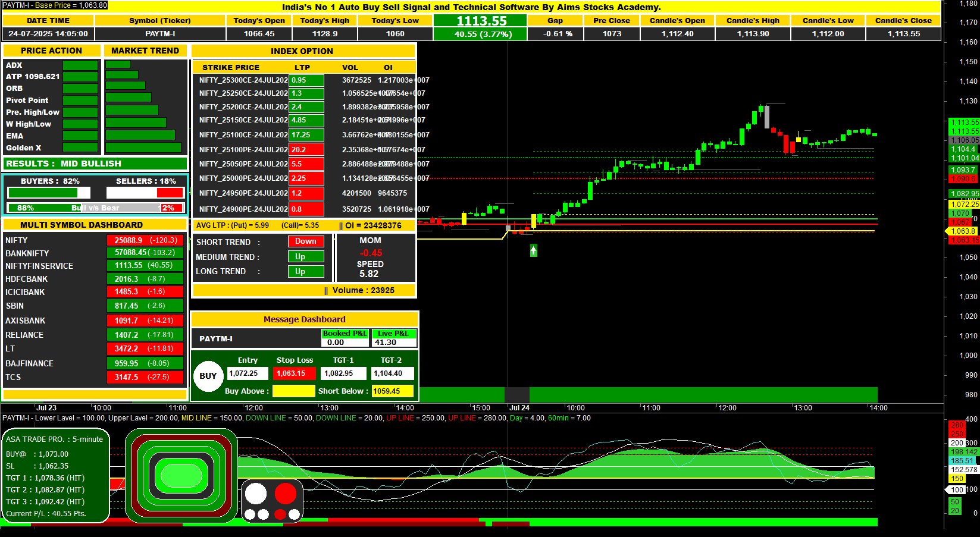980x537 pixels.
Task: Click the concentric green target gauge
Action: [x=181, y=475]
